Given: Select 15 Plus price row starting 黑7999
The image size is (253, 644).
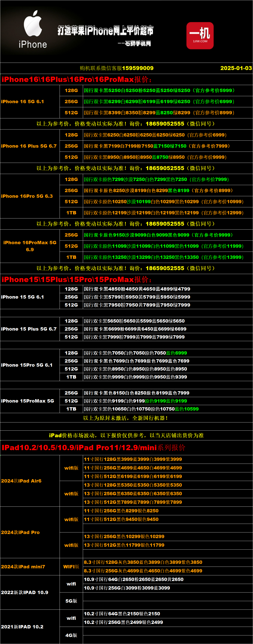Looking at the screenshot, I should pos(168,337).
